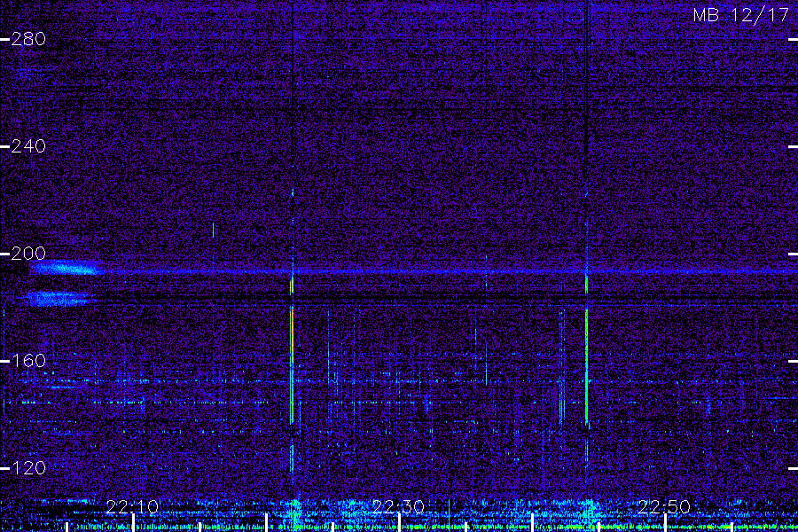Click the 240 frequency axis label
Viewport: 798px width, 532px height.
click(x=28, y=146)
